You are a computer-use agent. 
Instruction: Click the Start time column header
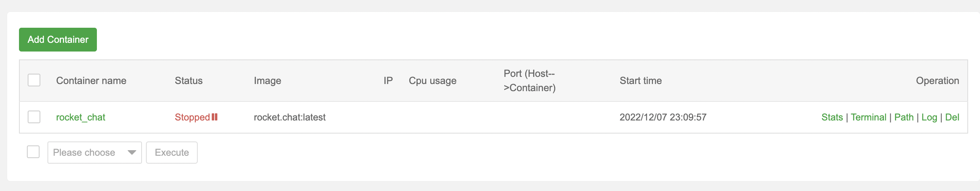[641, 81]
